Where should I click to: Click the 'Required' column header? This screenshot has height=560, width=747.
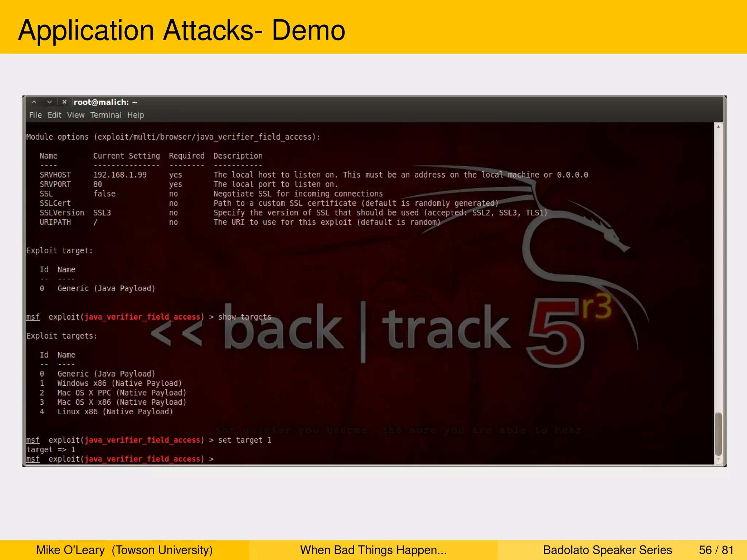coord(187,156)
